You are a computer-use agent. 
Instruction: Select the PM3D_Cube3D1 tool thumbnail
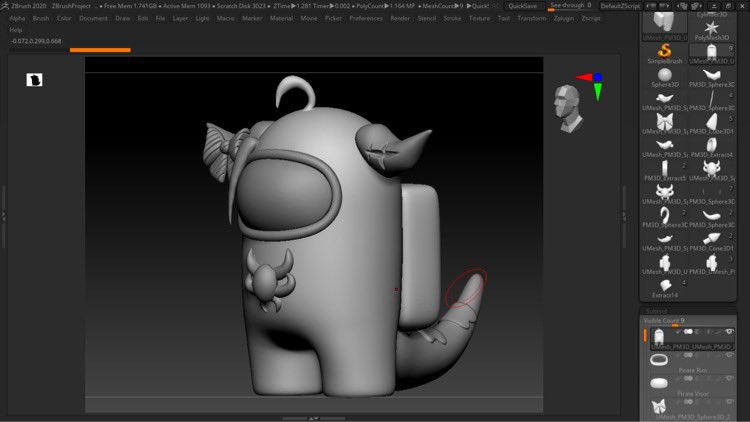pos(712,122)
